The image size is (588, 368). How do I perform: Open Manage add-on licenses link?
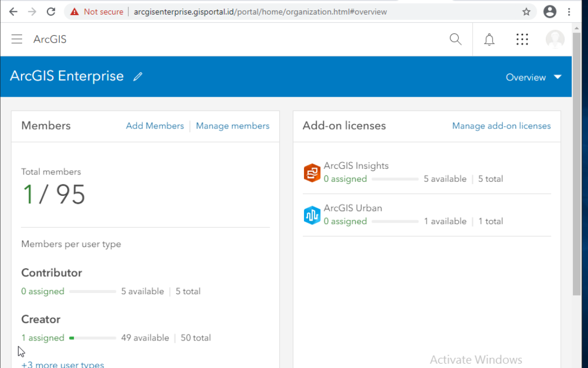tap(501, 126)
